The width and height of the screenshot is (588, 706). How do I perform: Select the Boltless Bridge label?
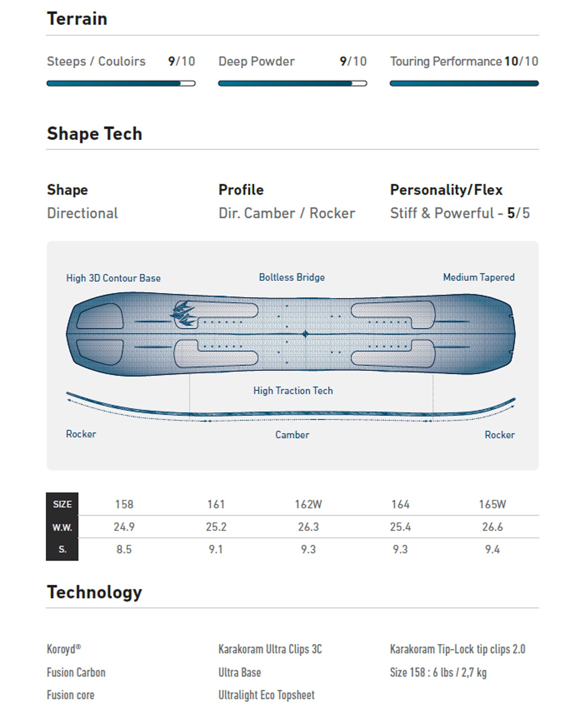pos(292,277)
